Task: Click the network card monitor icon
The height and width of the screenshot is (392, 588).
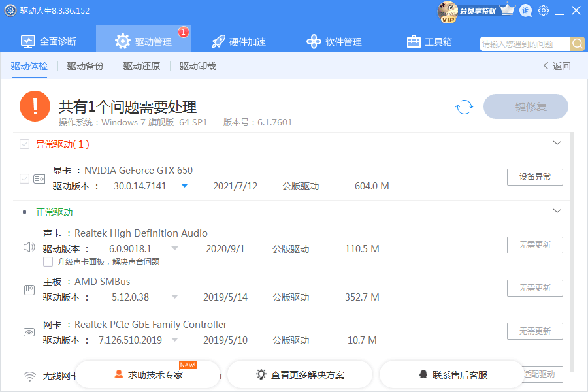Action: [x=29, y=333]
